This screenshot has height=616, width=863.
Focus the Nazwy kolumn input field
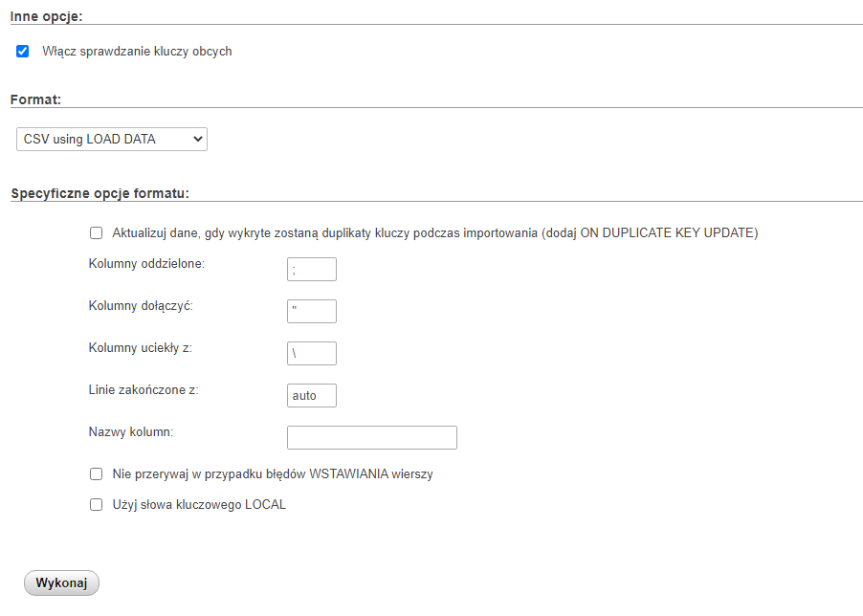372,438
